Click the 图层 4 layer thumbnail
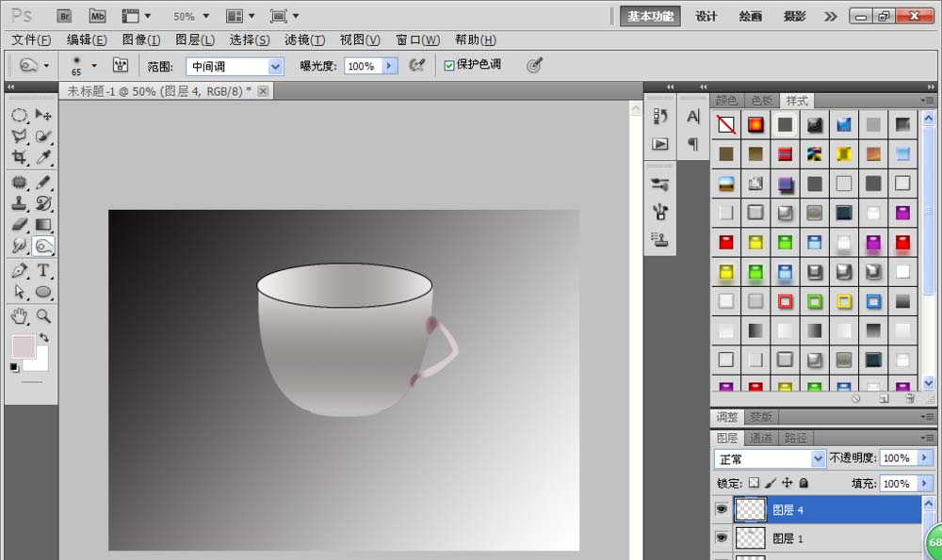Screen dimensions: 942x560 point(751,509)
